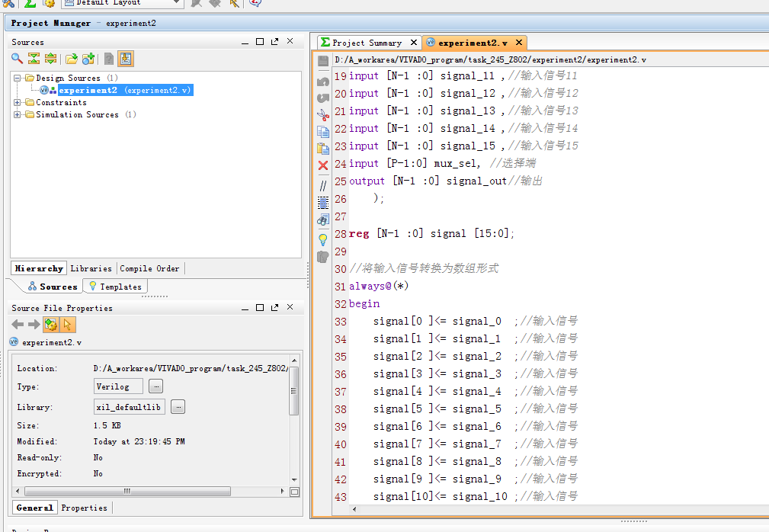This screenshot has height=532, width=769.
Task: Toggle the highlighted messages icon in Sources toolbar
Action: [x=126, y=59]
